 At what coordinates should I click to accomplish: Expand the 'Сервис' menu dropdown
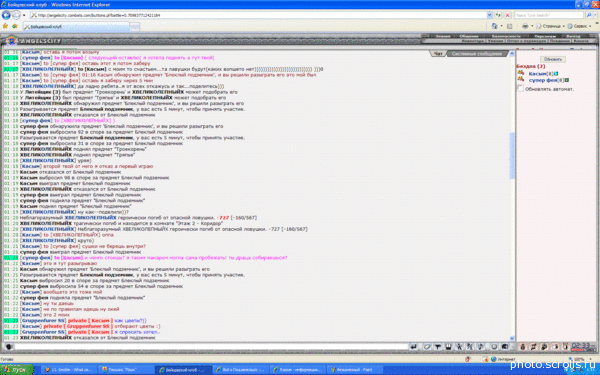580,26
